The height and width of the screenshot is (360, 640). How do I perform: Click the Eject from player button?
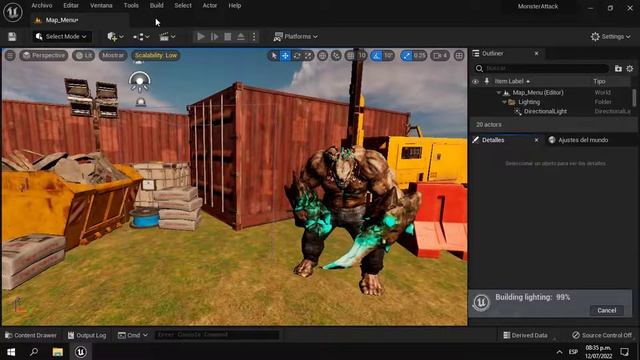pos(241,37)
